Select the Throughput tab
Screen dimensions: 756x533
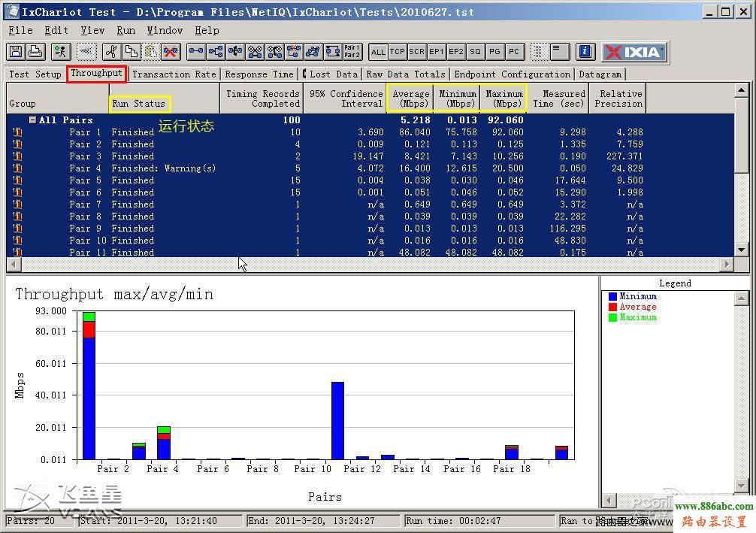[96, 74]
